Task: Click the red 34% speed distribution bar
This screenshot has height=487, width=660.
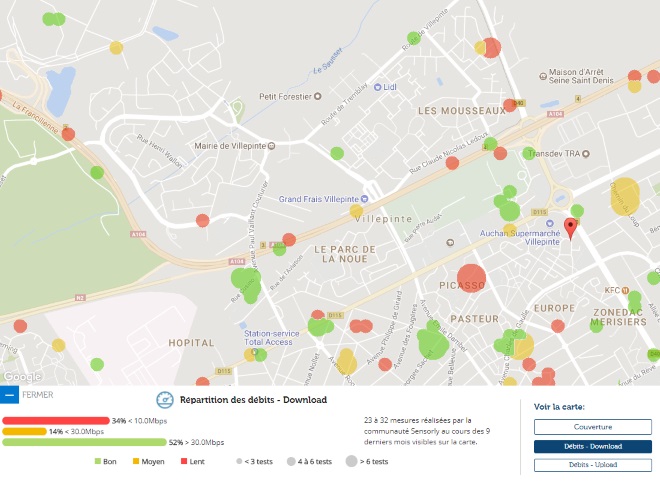Action: pyautogui.click(x=56, y=420)
